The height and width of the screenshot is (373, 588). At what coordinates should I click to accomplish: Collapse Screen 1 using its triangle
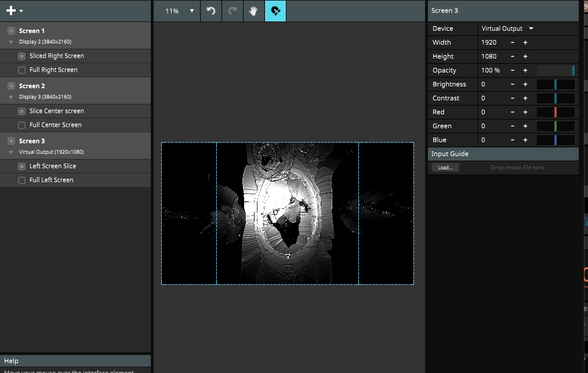coord(11,42)
